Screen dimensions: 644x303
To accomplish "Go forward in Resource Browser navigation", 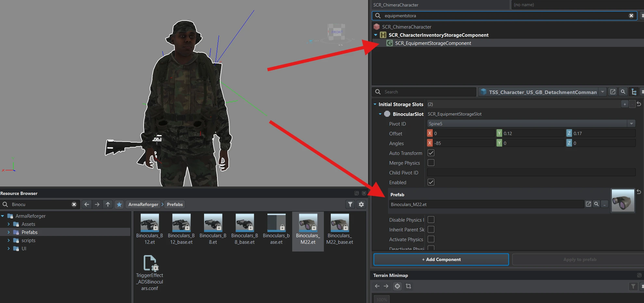I will tap(97, 204).
